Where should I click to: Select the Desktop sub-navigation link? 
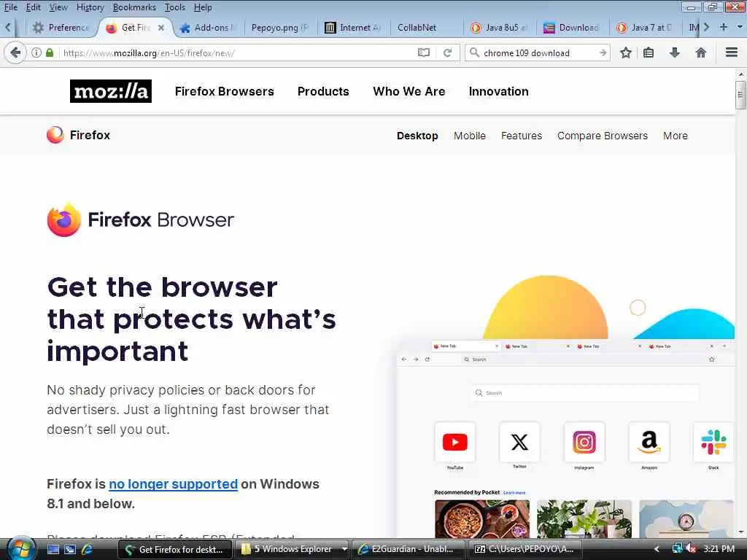pyautogui.click(x=417, y=136)
